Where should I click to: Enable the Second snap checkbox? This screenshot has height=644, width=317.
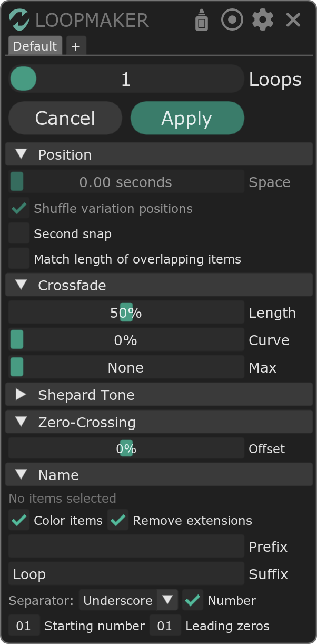tap(19, 233)
